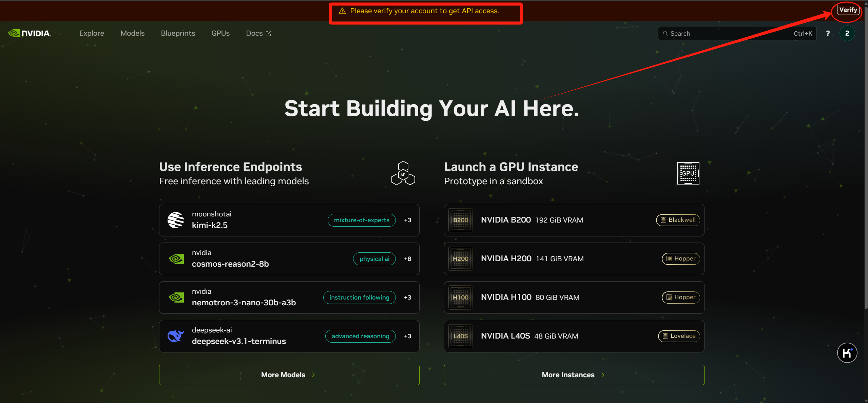This screenshot has width=868, height=403.
Task: Open the Models menu item
Action: coord(132,33)
